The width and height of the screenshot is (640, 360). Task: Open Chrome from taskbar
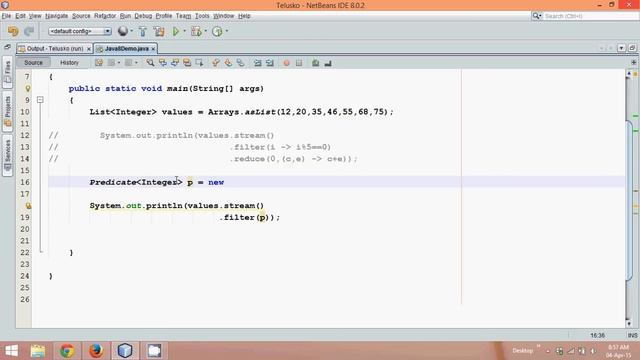67,351
